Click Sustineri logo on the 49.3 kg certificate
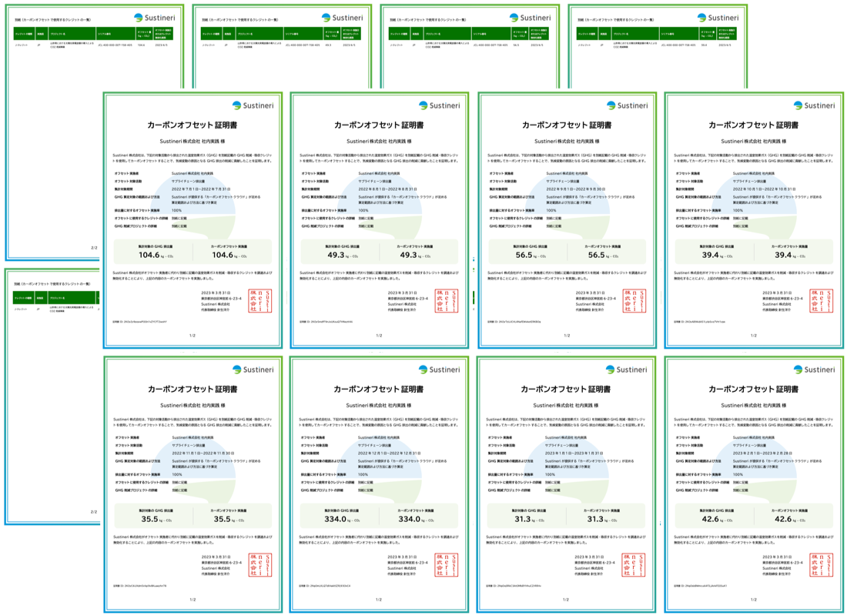The height and width of the screenshot is (616, 847). tap(439, 105)
